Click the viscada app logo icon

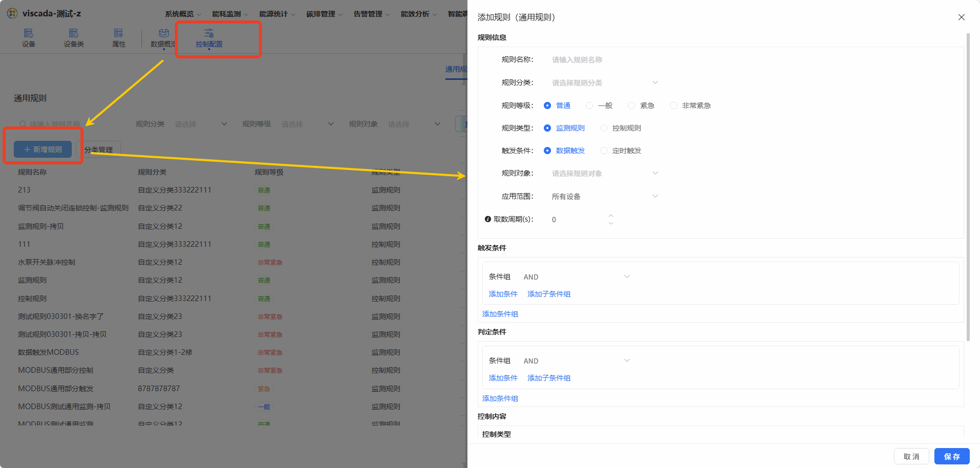12,13
